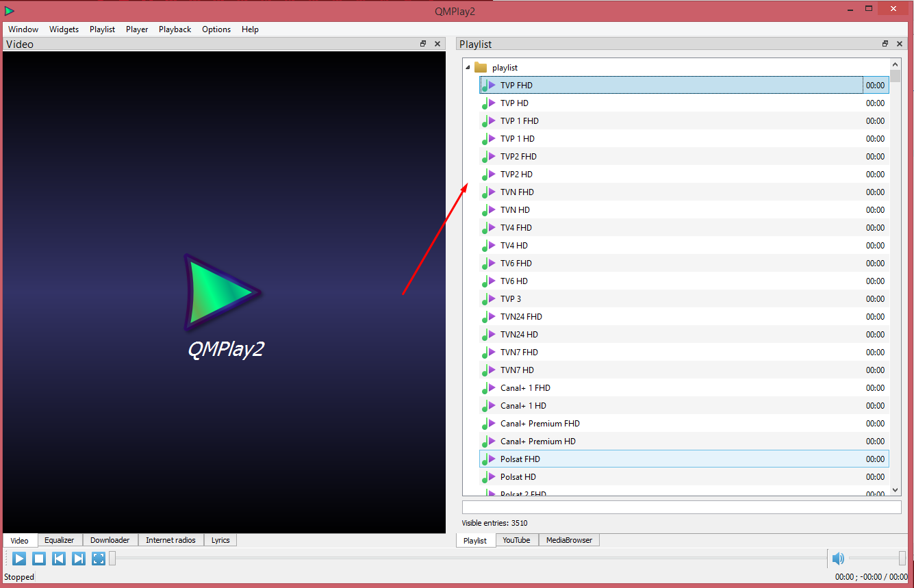This screenshot has width=914, height=588.
Task: Click the media icon beside Polsat FHD
Action: click(x=489, y=459)
